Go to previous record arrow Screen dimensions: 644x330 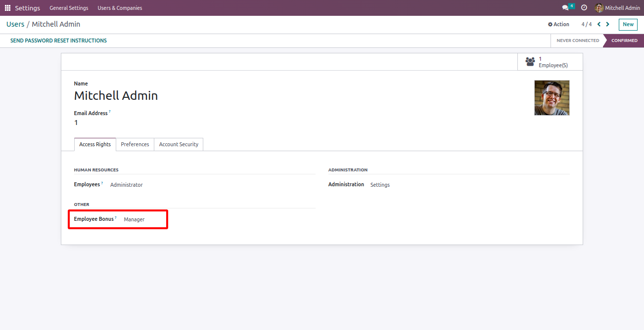pyautogui.click(x=599, y=24)
